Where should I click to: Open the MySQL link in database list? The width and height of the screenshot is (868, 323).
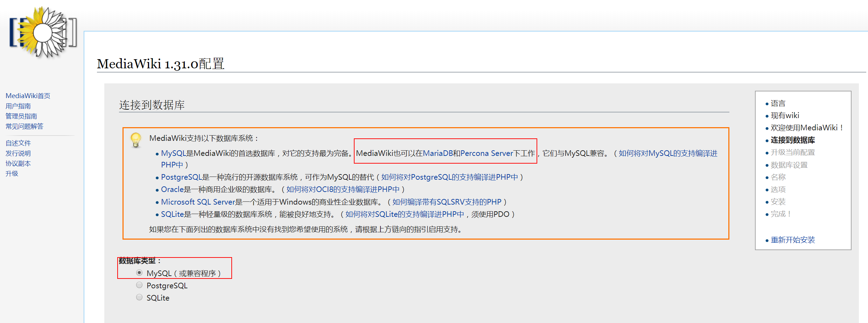tap(174, 153)
